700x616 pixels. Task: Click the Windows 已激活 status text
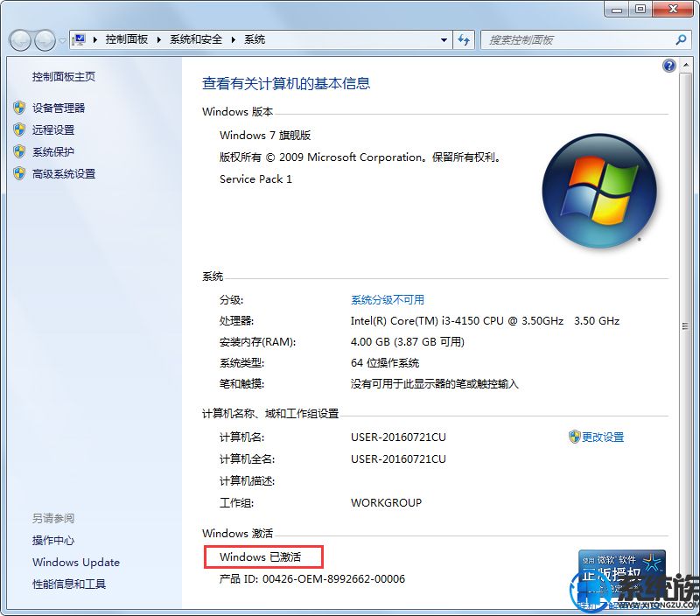pyautogui.click(x=260, y=557)
